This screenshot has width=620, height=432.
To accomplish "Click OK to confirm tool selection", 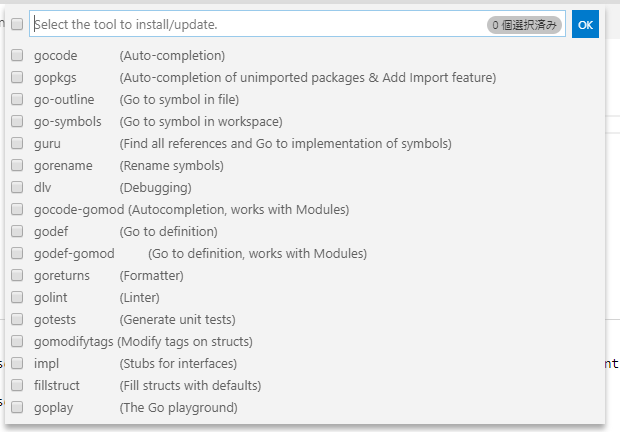I will 586,24.
